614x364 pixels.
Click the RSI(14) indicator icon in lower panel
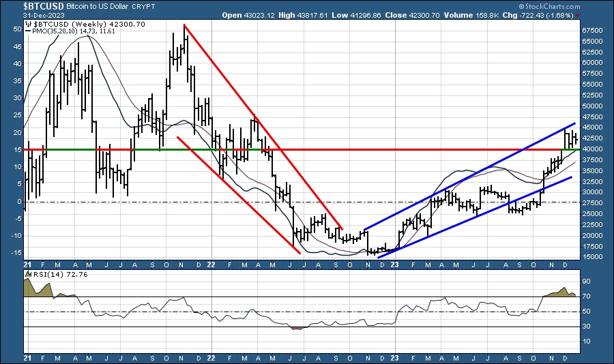click(x=28, y=274)
